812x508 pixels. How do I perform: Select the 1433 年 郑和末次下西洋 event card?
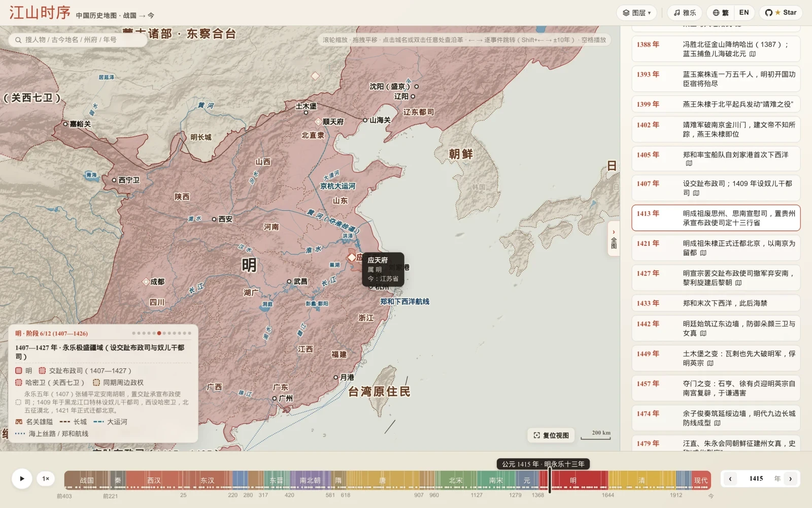pos(716,303)
